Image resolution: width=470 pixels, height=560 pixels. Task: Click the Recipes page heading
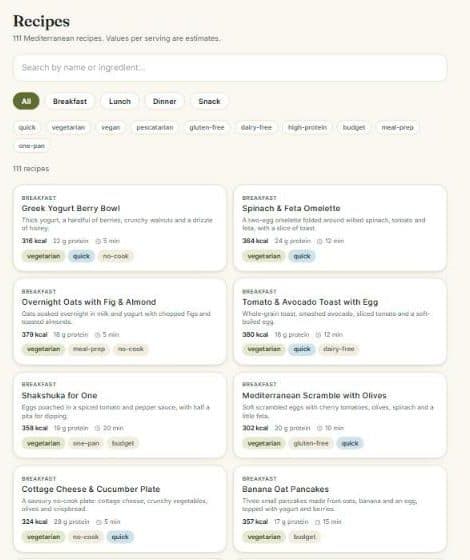(41, 21)
